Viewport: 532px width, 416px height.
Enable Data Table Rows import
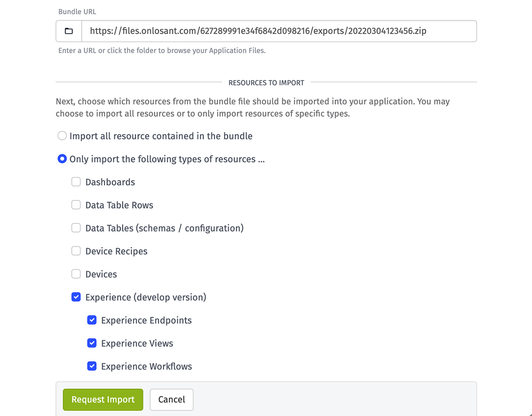(76, 205)
